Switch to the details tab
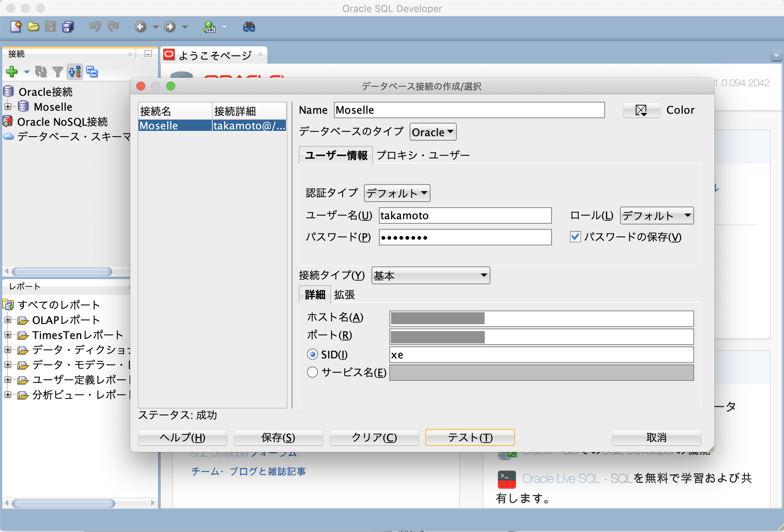The width and height of the screenshot is (784, 532). [315, 295]
